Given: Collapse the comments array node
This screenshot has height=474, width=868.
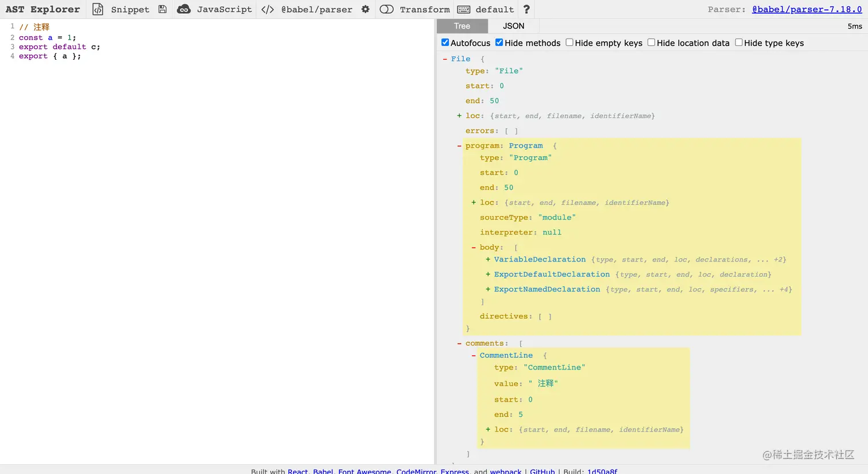Looking at the screenshot, I should pos(459,343).
